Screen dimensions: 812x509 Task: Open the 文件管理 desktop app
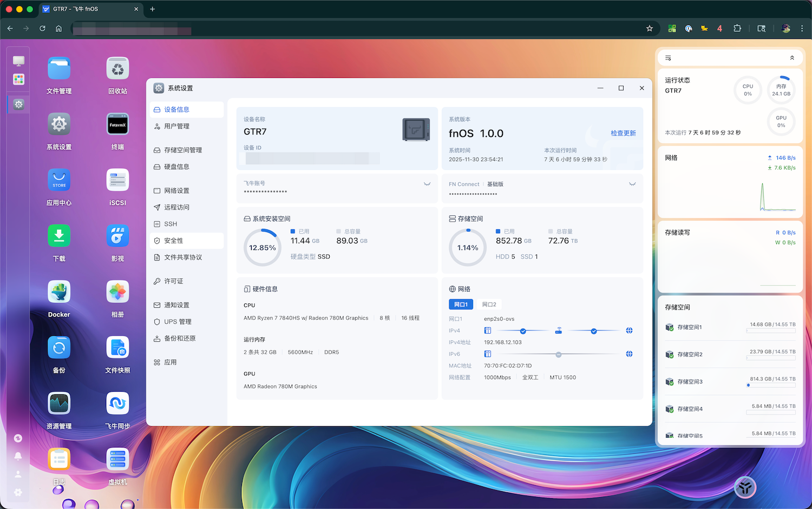pyautogui.click(x=59, y=69)
